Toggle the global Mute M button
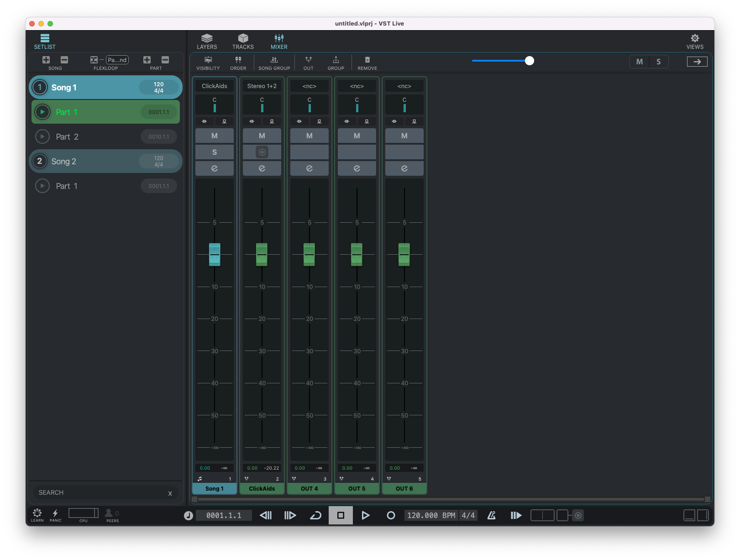This screenshot has width=740, height=560. [639, 62]
